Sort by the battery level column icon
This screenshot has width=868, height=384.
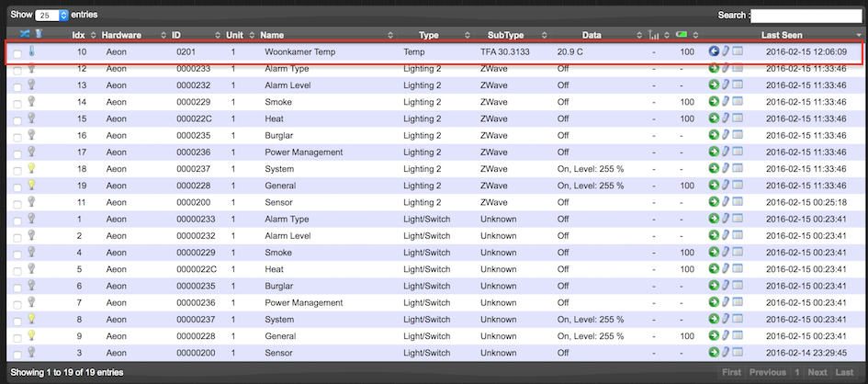tap(682, 34)
